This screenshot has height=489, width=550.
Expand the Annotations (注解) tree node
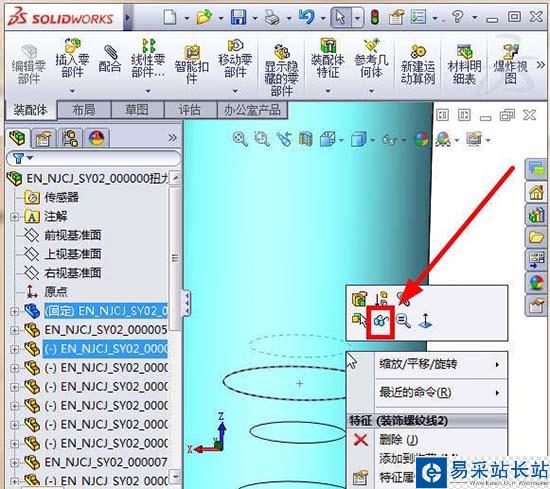[x=14, y=217]
